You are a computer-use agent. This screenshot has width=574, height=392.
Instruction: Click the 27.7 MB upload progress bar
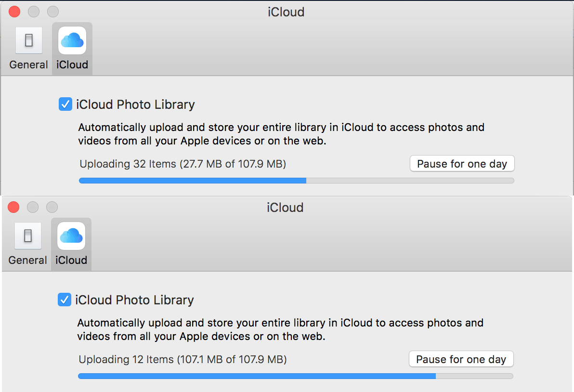(297, 181)
